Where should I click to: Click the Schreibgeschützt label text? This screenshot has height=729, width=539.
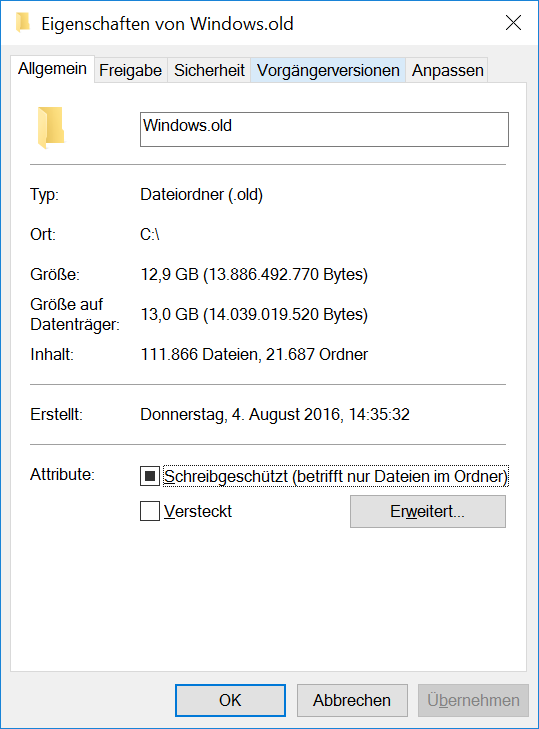click(x=336, y=477)
